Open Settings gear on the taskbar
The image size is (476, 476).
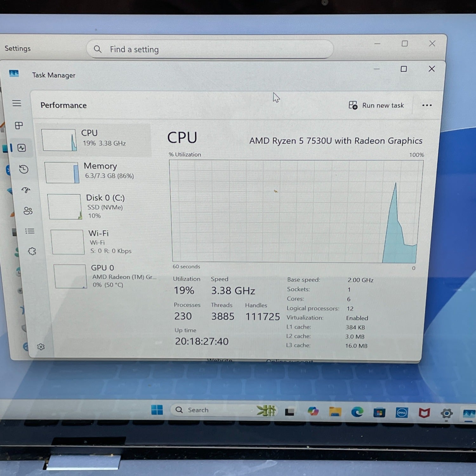coord(446,413)
